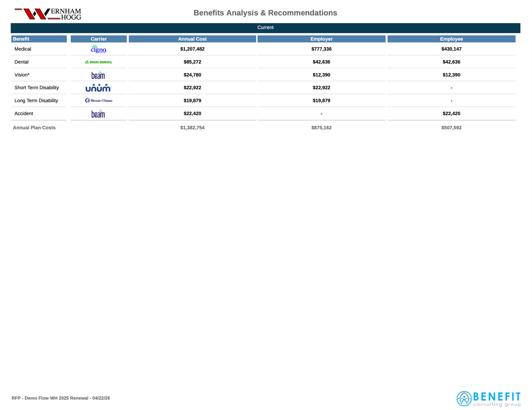Screen dimensions: 532x410
Task: Click Accident employer dash value
Action: point(322,114)
